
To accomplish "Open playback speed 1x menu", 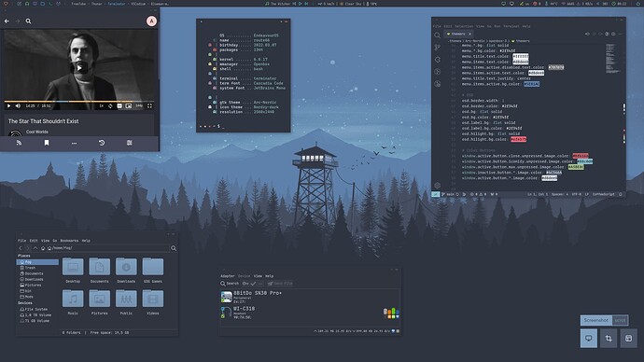I will [101, 105].
